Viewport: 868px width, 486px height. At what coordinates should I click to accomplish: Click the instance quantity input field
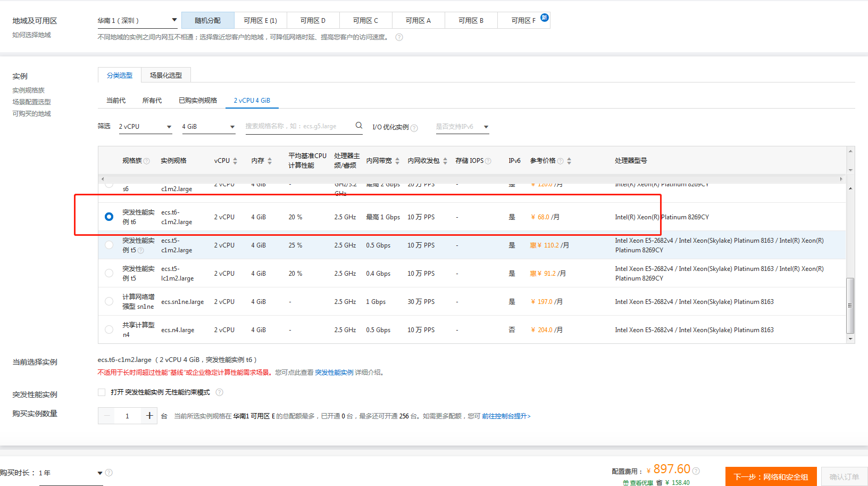(x=128, y=416)
